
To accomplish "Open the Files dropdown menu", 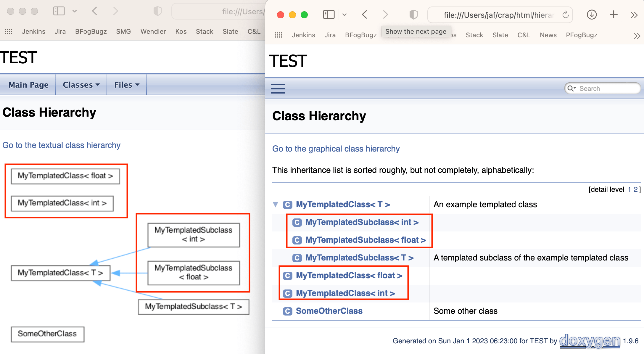I will point(126,85).
